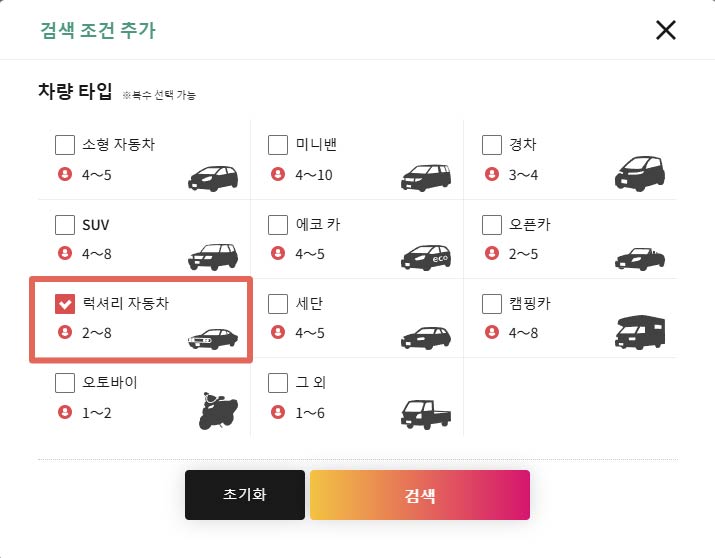Click the SUV vehicle silhouette icon
The height and width of the screenshot is (558, 715).
tap(213, 257)
